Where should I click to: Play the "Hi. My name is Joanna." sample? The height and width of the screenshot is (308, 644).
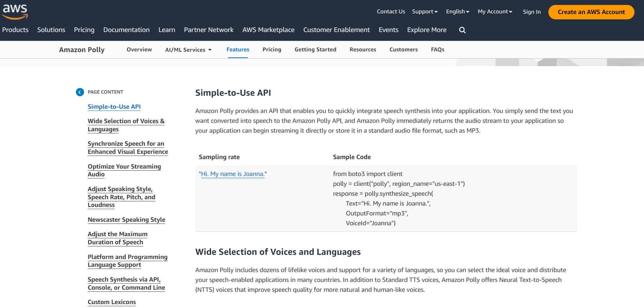pyautogui.click(x=233, y=174)
